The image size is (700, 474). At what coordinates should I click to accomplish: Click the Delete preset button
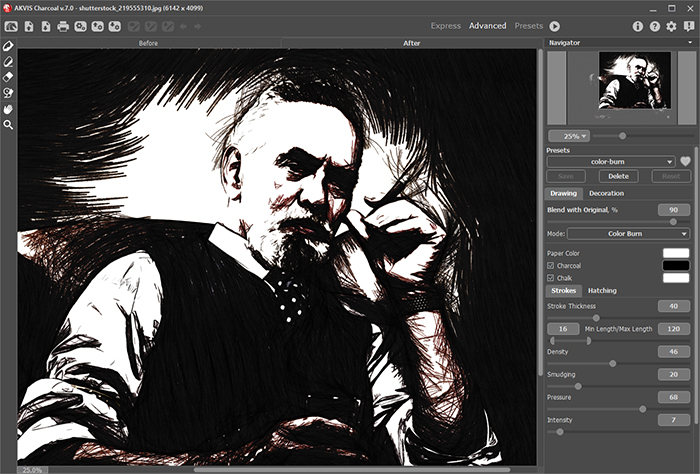point(618,176)
